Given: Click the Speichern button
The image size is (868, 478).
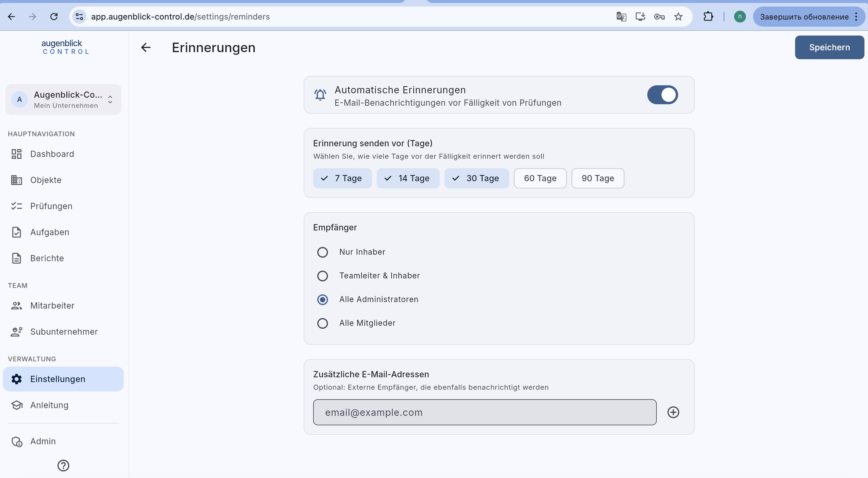Looking at the screenshot, I should [829, 47].
